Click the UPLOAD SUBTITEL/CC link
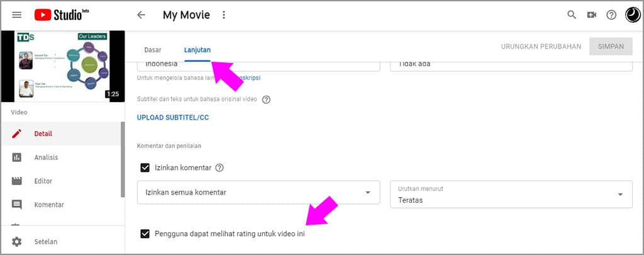Viewport: 644px width, 255px height. pyautogui.click(x=172, y=118)
